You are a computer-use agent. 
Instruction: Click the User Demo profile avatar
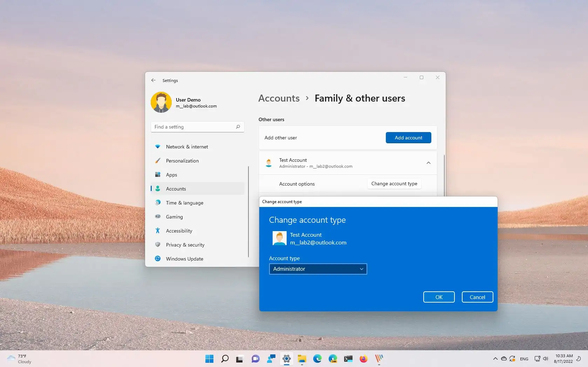[161, 102]
